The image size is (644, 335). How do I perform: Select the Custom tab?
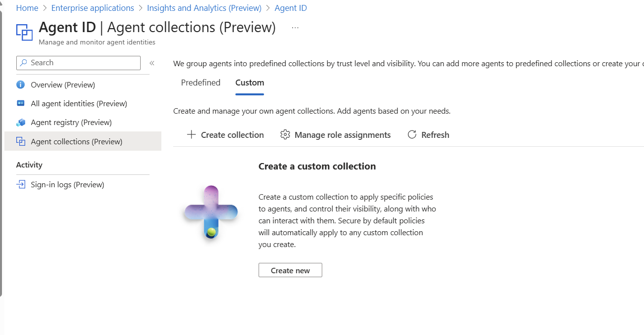click(x=249, y=83)
